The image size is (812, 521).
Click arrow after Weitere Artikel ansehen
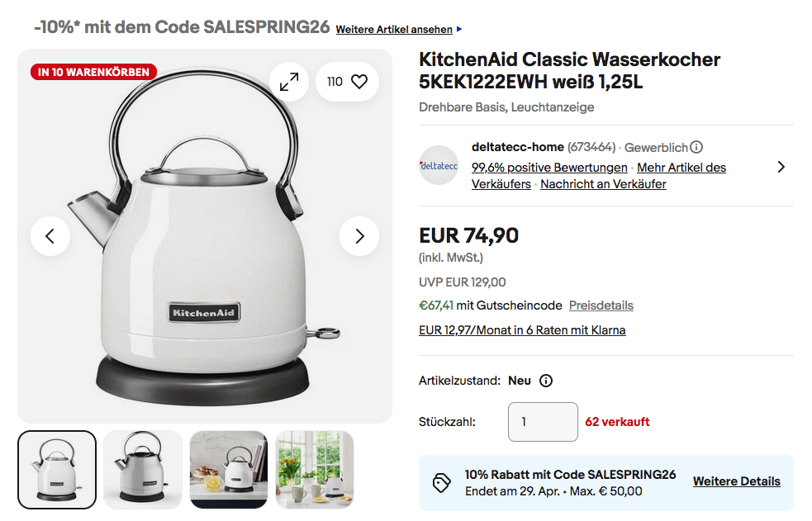(x=459, y=29)
